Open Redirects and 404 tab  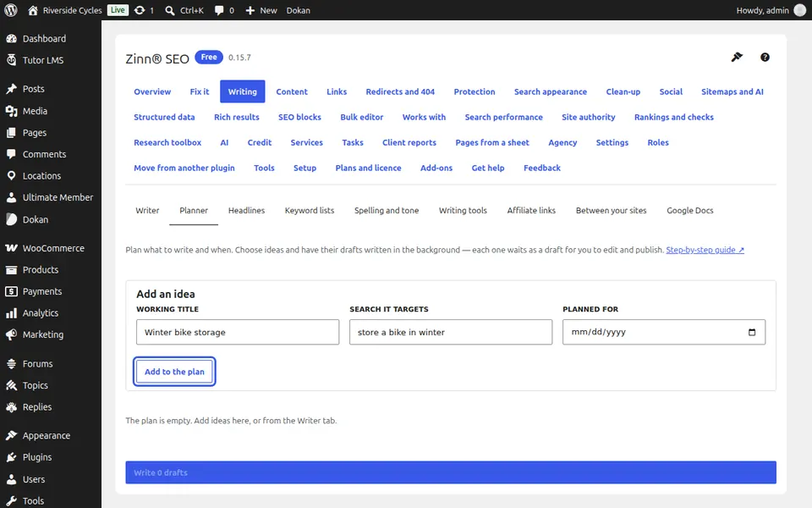400,91
